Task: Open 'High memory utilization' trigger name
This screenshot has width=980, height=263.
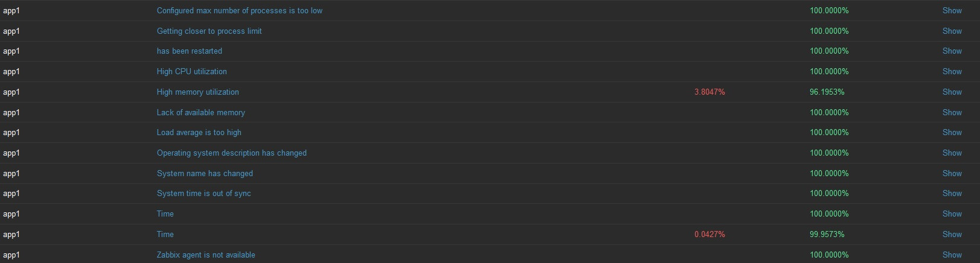Action: coord(197,92)
